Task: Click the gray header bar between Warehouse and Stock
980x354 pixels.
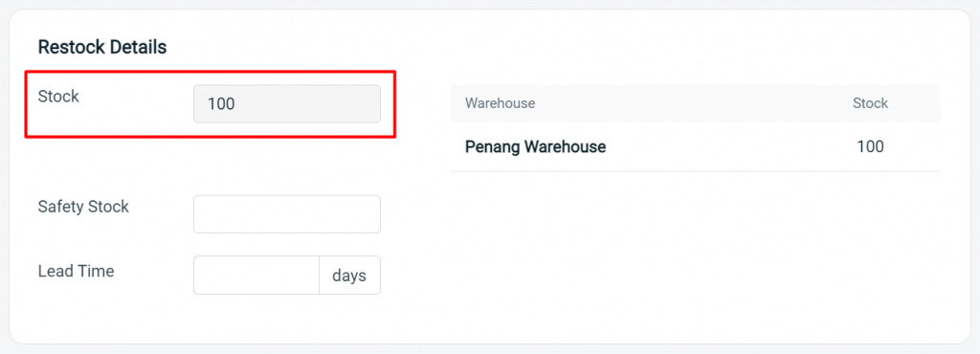Action: [694, 103]
